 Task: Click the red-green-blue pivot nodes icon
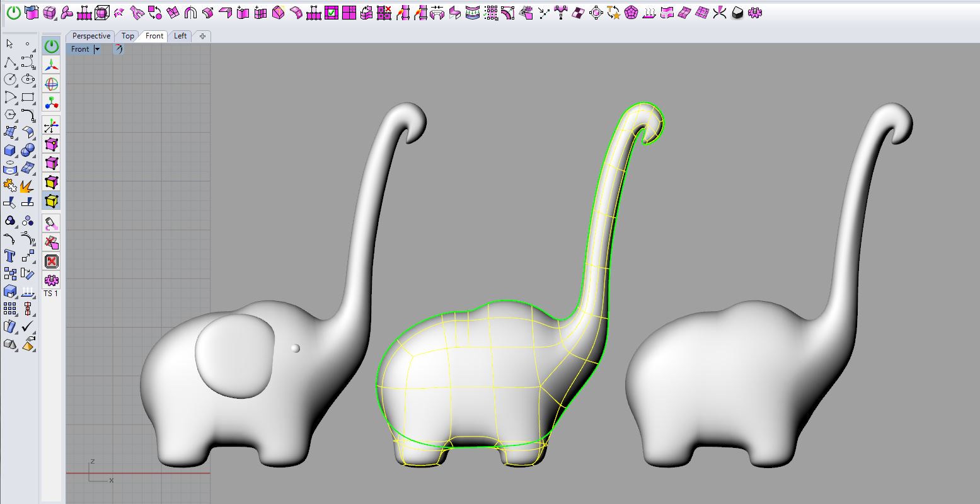click(52, 103)
